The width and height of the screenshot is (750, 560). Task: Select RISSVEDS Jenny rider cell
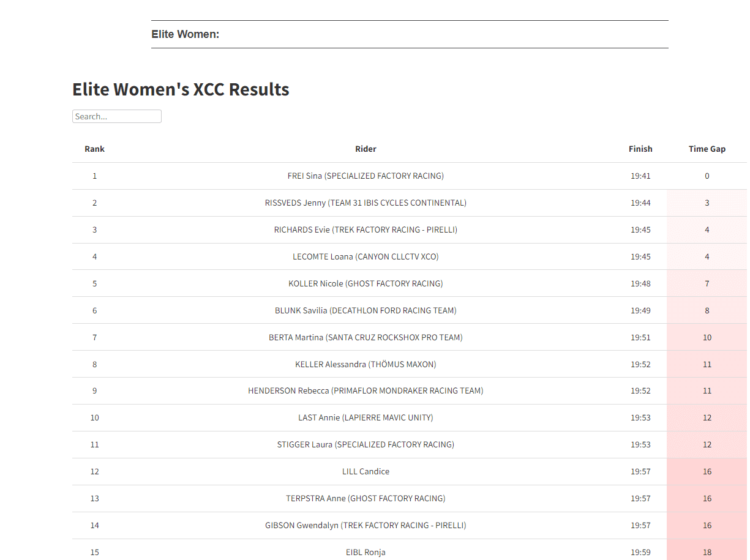(366, 203)
